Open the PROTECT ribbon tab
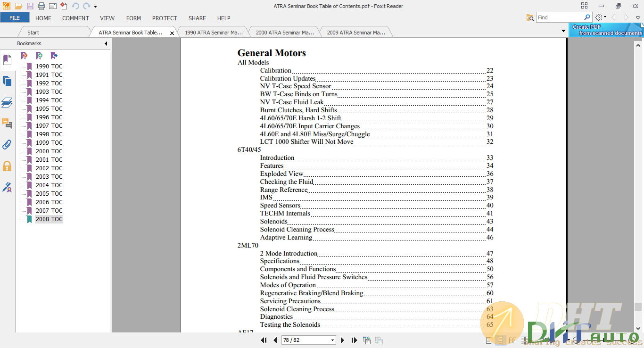This screenshot has height=348, width=644. 165,18
